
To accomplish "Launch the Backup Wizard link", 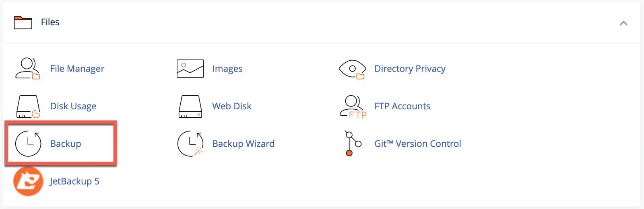I will 243,143.
